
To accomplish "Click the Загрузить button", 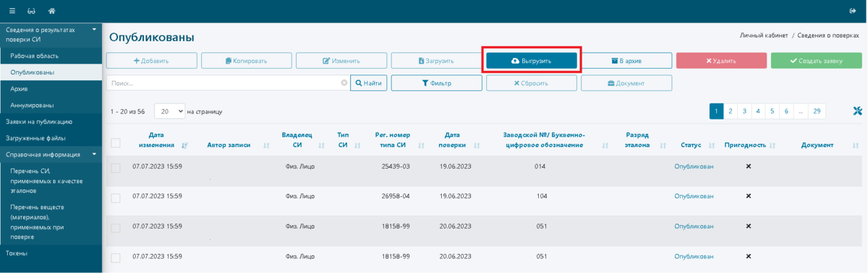I will tap(436, 61).
